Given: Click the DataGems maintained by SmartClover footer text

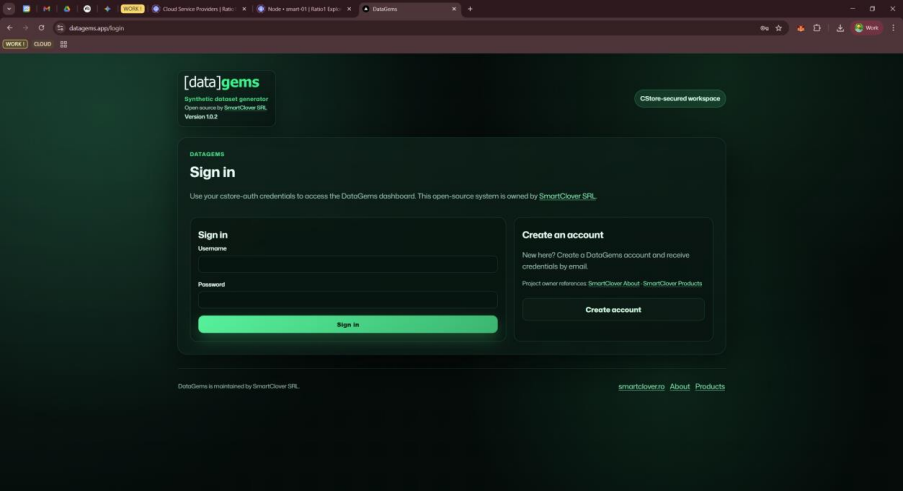Looking at the screenshot, I should pyautogui.click(x=238, y=386).
